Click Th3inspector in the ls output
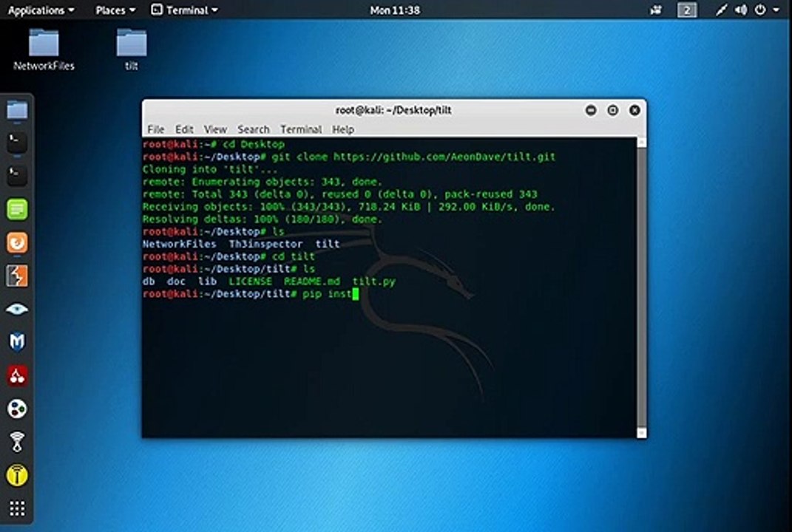 tap(265, 245)
